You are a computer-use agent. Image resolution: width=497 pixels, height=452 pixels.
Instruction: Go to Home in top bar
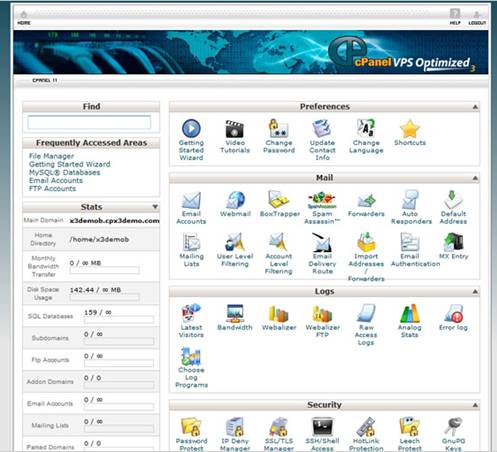(x=24, y=18)
